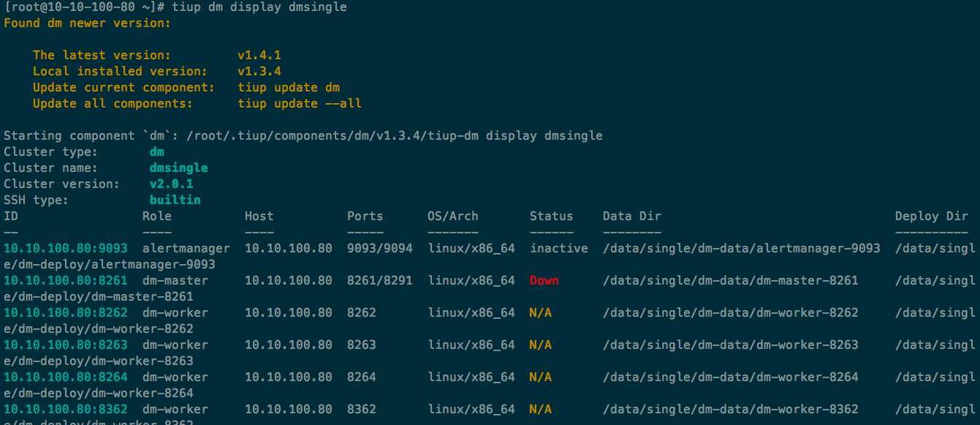The image size is (980, 425).
Task: Click the N/A status for dm-worker-8262
Action: 540,312
